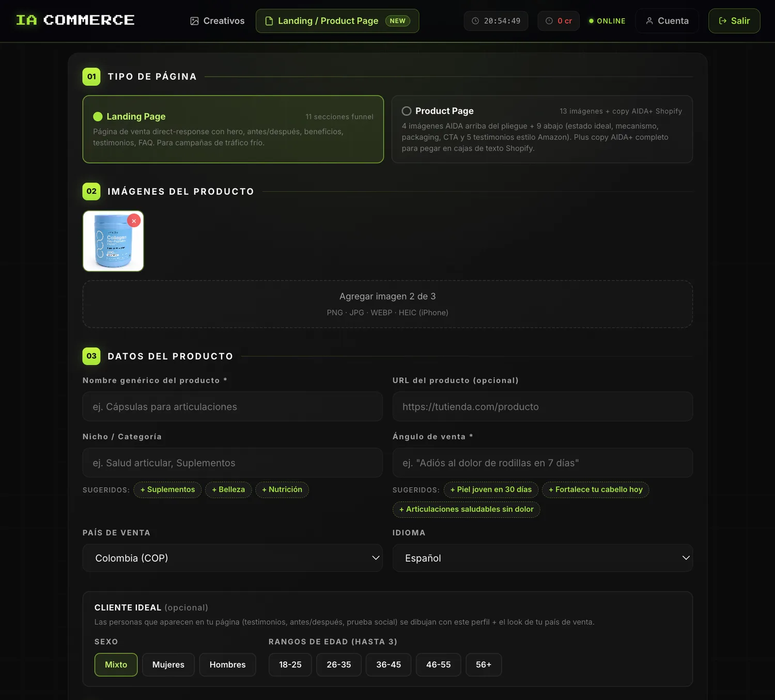775x700 pixels.
Task: Click the PNG · JPG · WEBP · HEIC (iPhone) text
Action: tap(388, 313)
